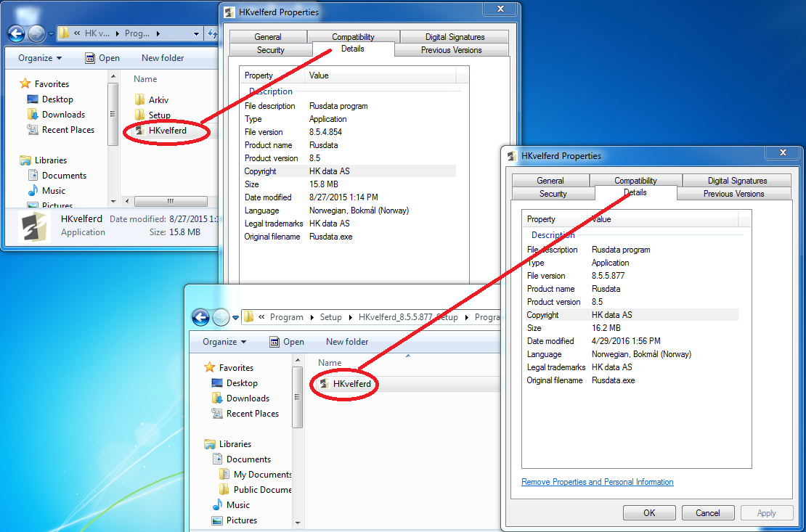806x532 pixels.
Task: Click New folder in bottom Explorer toolbar
Action: pos(347,342)
